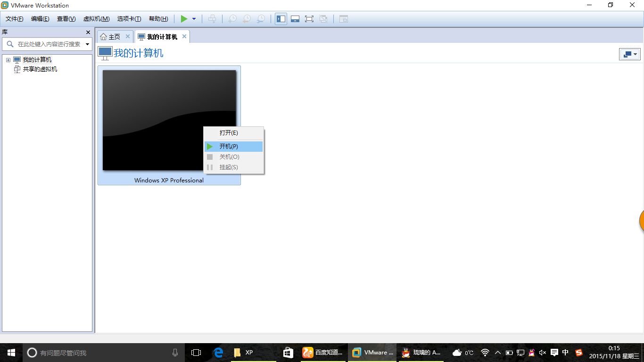The image size is (644, 362).
Task: Switch to the 百度知道 taskbar window
Action: pyautogui.click(x=323, y=353)
